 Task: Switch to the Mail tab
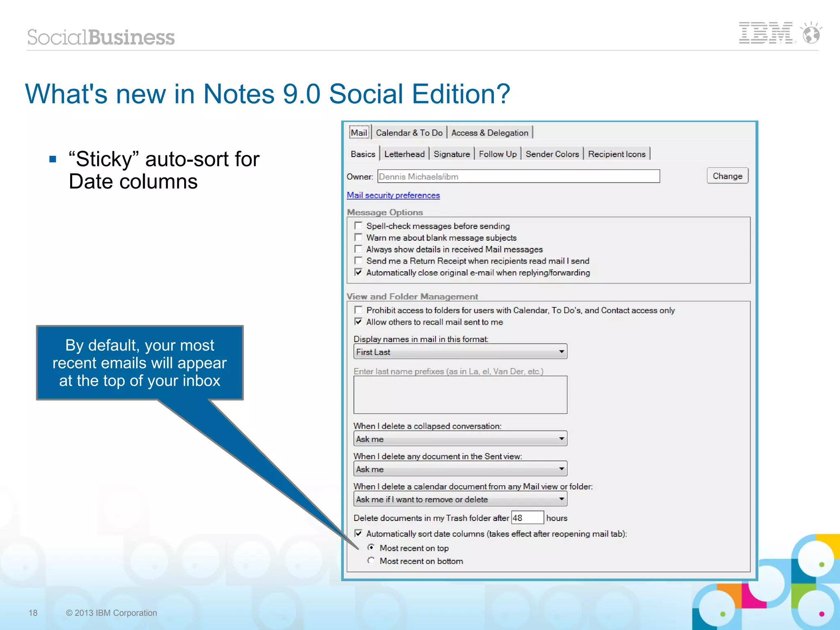[x=359, y=133]
